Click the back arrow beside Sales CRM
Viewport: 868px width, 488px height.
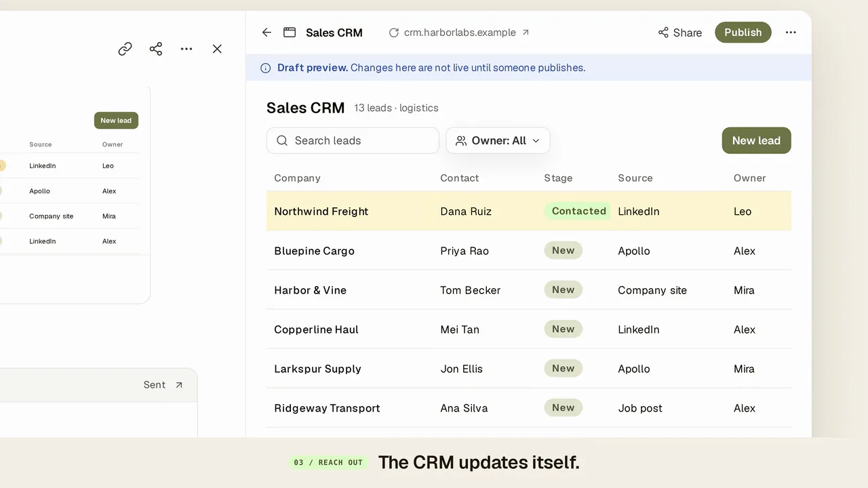pyautogui.click(x=267, y=33)
